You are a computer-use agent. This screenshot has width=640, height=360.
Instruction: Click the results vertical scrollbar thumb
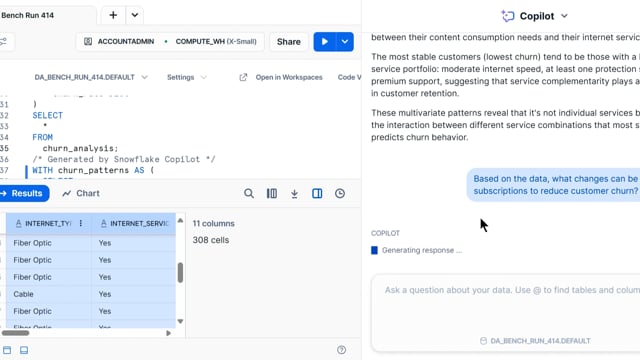[x=180, y=272]
